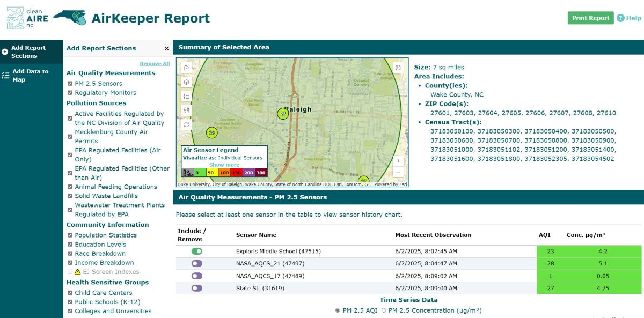Click the Print Report button
Image resolution: width=644 pixels, height=318 pixels.
tap(590, 18)
